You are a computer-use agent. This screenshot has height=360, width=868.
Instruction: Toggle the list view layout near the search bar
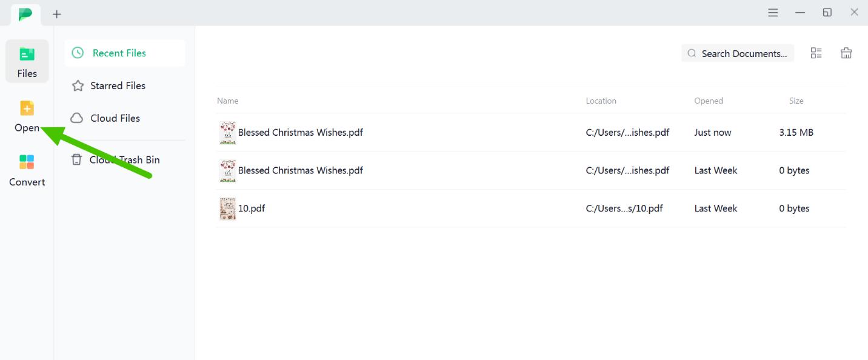pos(816,53)
